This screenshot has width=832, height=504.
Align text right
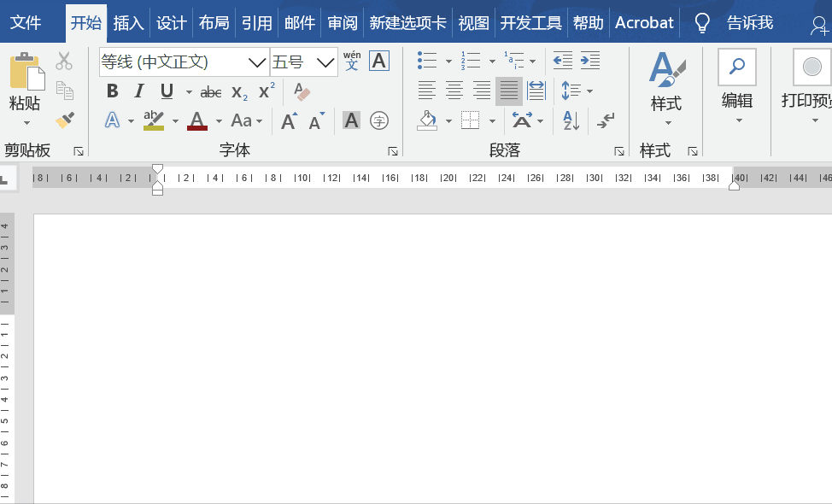coord(482,91)
